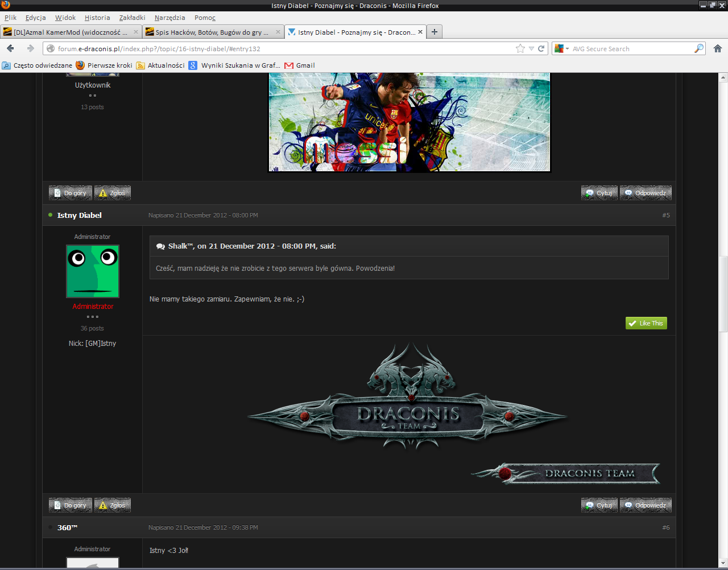Open the Gmail bookmark

click(300, 65)
